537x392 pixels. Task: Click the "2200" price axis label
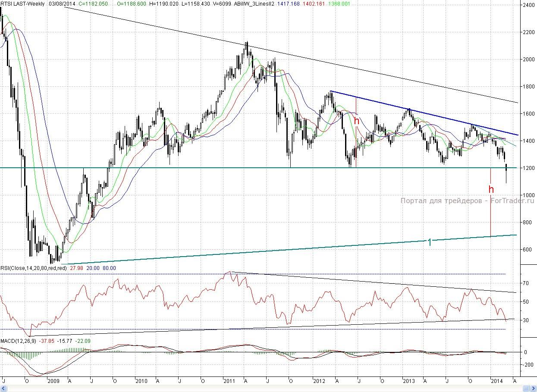click(528, 32)
